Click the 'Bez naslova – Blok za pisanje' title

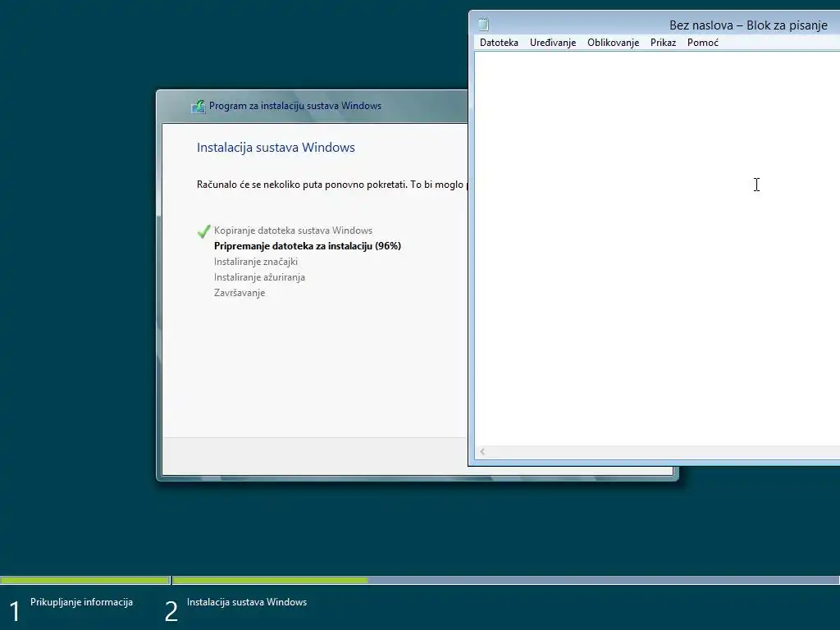coord(748,25)
